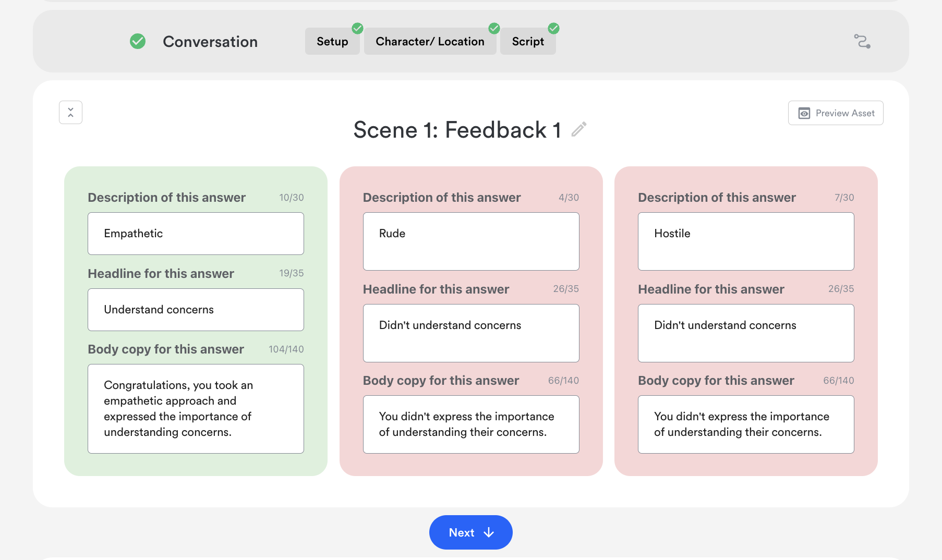Click the Rude description field
The width and height of the screenshot is (942, 560).
point(470,241)
